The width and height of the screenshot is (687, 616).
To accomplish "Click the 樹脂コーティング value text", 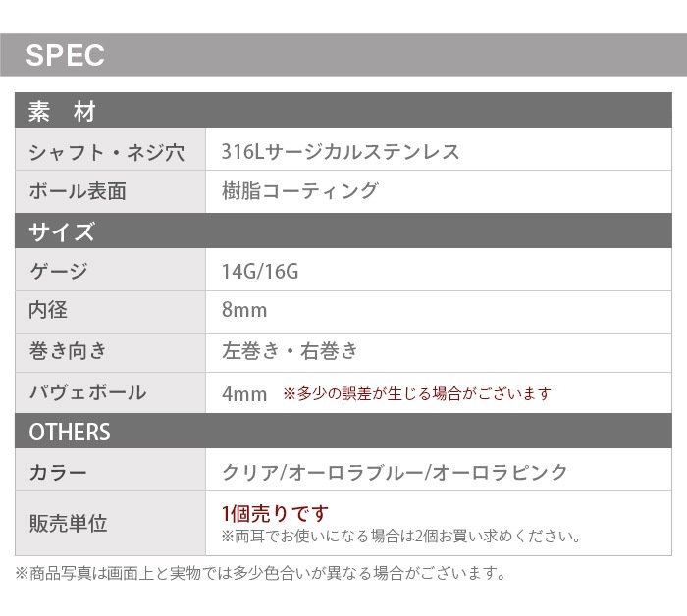I will point(300,191).
